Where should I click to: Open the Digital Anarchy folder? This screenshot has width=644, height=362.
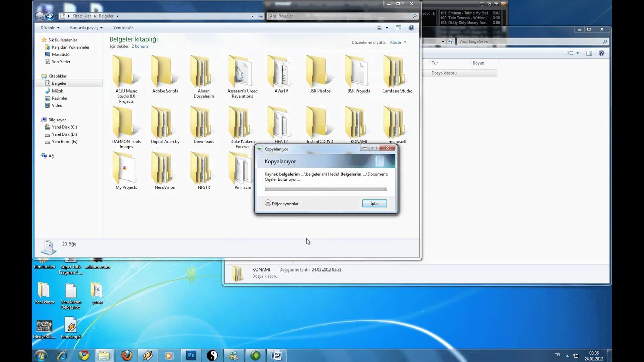coord(165,125)
